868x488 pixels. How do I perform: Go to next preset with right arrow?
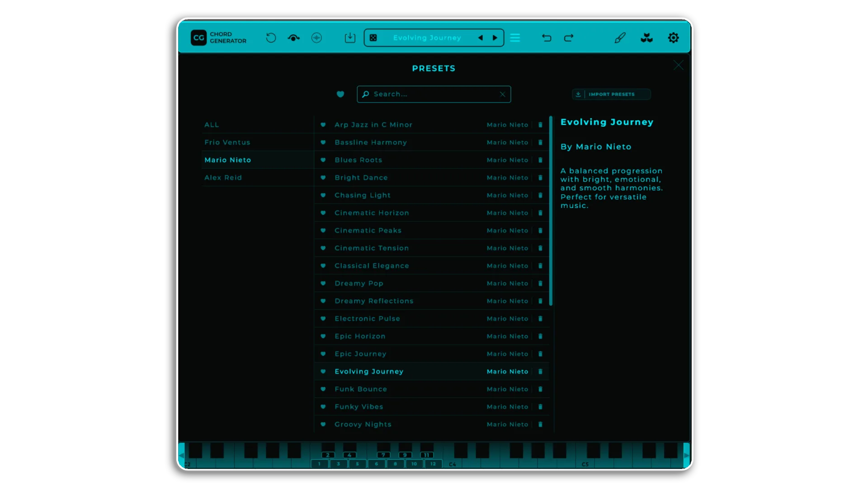(x=495, y=38)
